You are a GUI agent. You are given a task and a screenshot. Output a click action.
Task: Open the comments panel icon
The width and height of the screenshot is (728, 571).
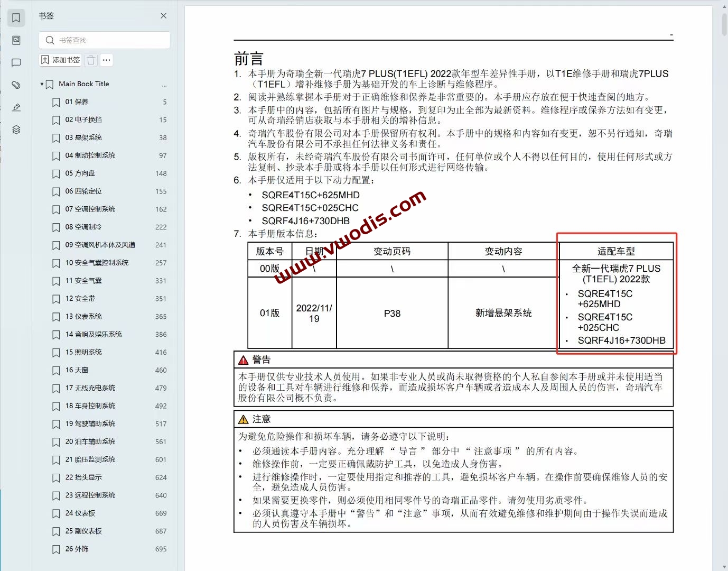pos(16,62)
